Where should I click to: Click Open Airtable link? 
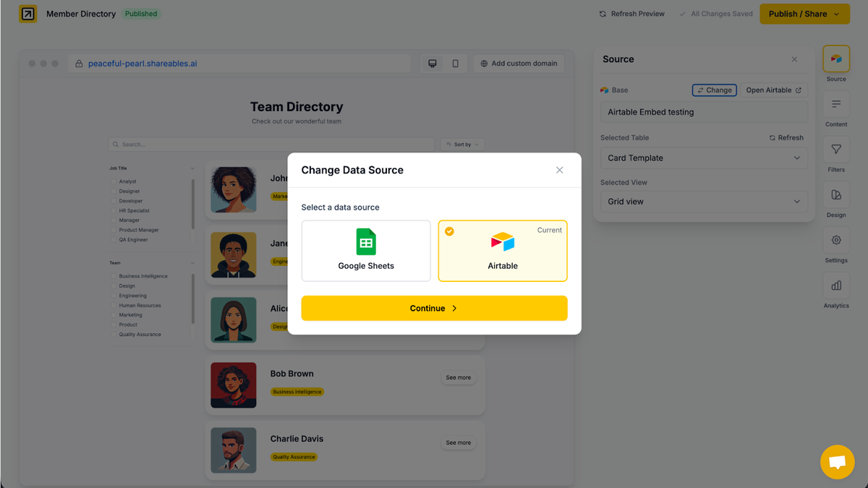pyautogui.click(x=774, y=90)
